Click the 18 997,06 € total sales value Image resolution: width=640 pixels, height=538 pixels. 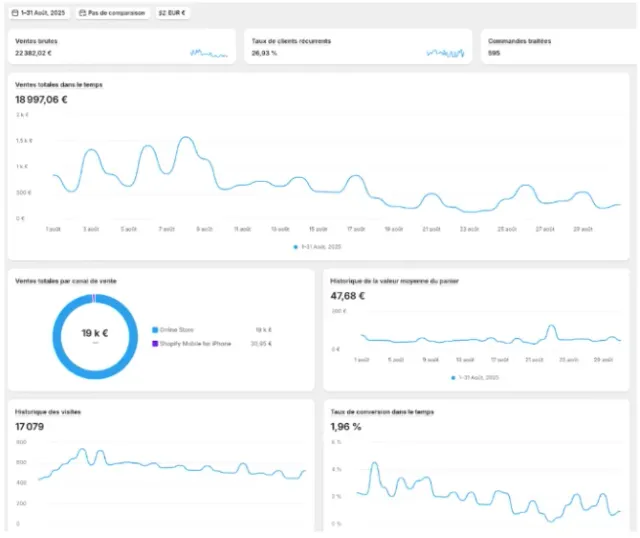pos(41,100)
